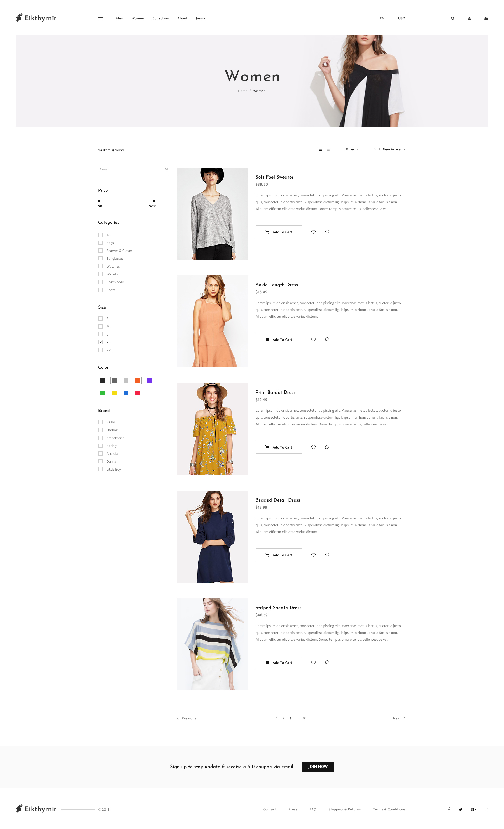Image resolution: width=504 pixels, height=829 pixels.
Task: Open the Collection menu item
Action: (161, 18)
